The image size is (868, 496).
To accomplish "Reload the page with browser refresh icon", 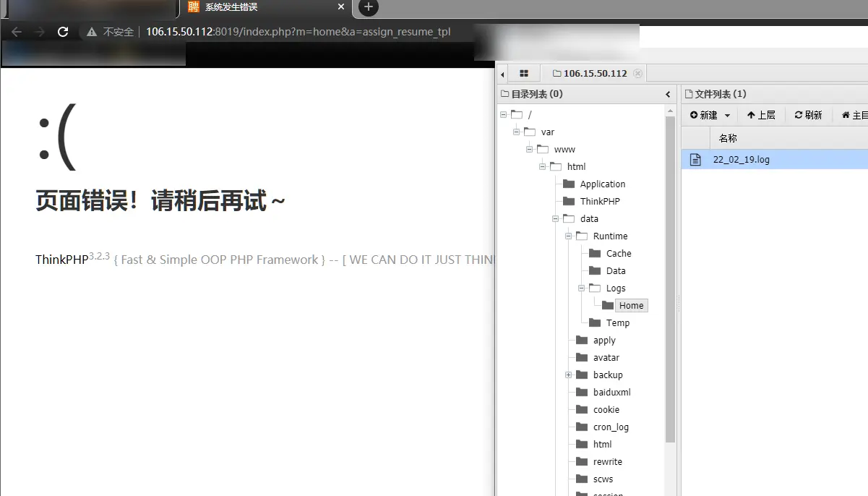I will click(x=63, y=32).
